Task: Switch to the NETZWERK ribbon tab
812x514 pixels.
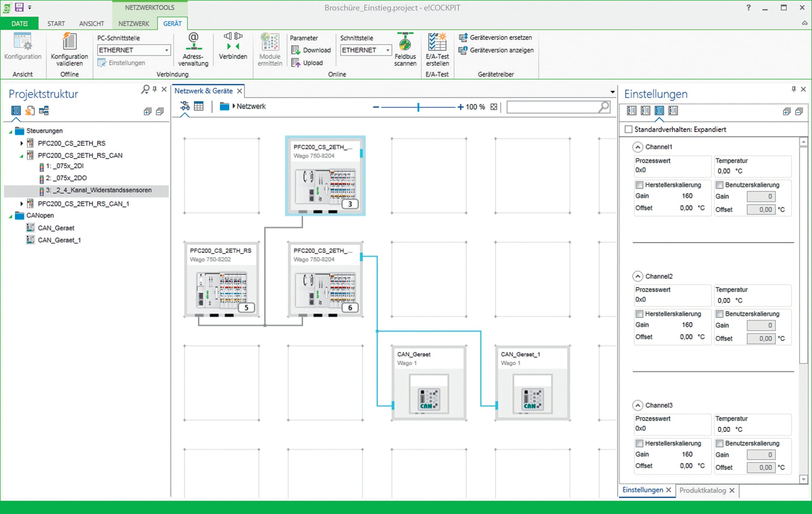Action: coord(134,24)
